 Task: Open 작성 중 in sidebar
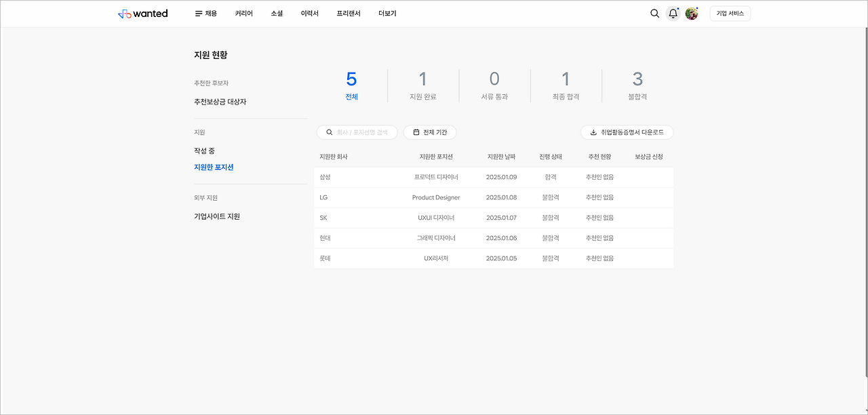point(204,151)
